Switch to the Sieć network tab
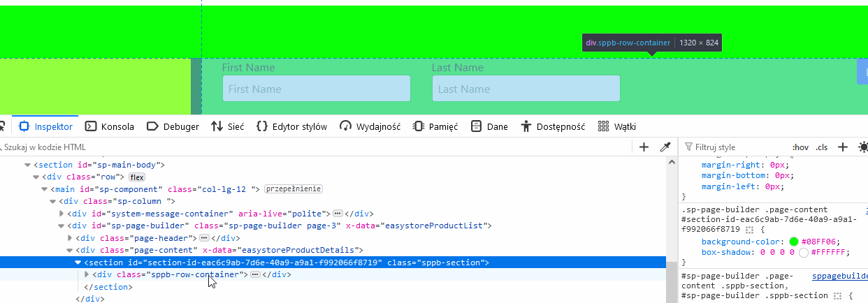Image resolution: width=868 pixels, height=303 pixels. [228, 126]
